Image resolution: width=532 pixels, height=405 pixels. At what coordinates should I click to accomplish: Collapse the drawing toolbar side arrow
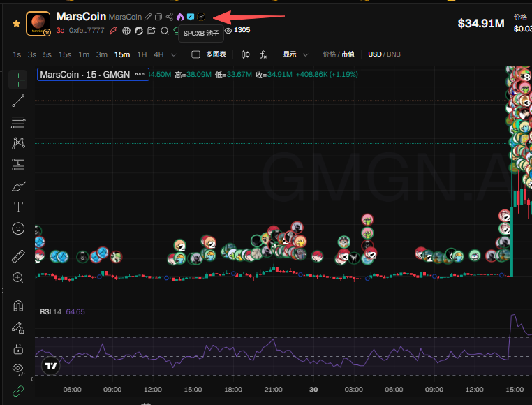(32, 379)
